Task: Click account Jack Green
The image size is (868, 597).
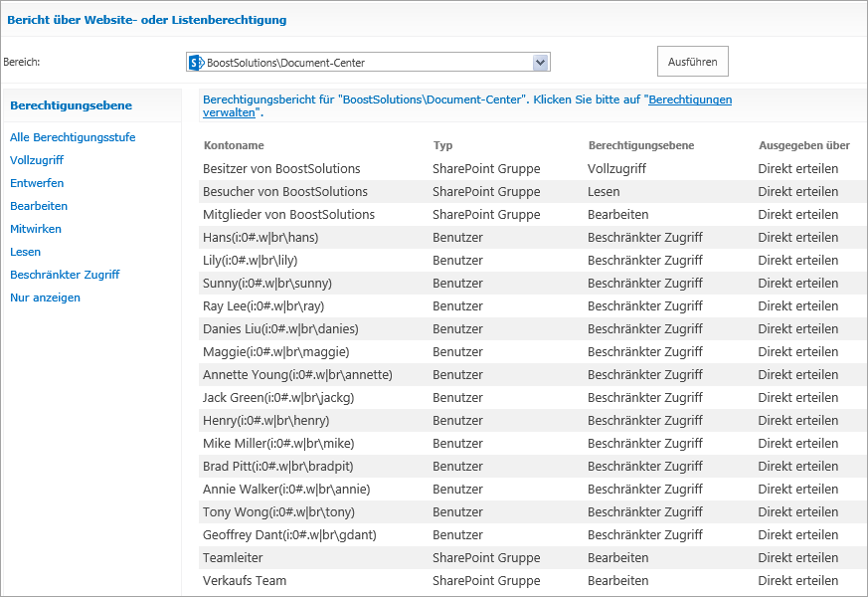Action: click(277, 398)
